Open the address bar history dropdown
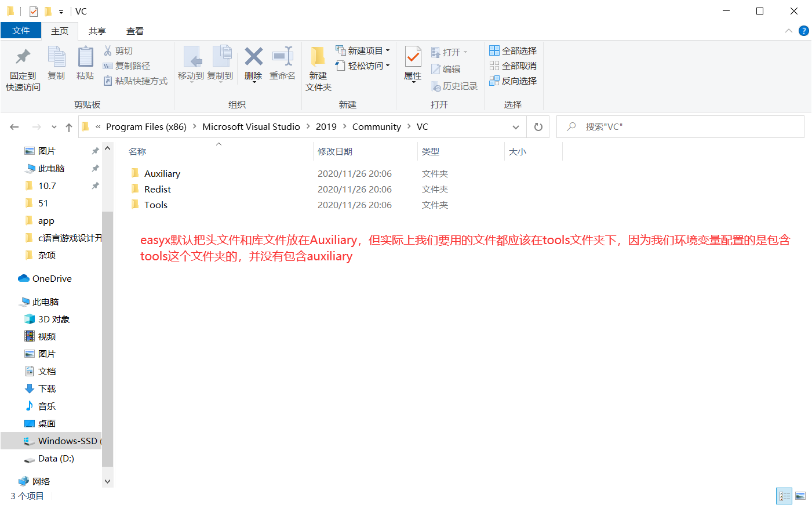 (x=515, y=126)
